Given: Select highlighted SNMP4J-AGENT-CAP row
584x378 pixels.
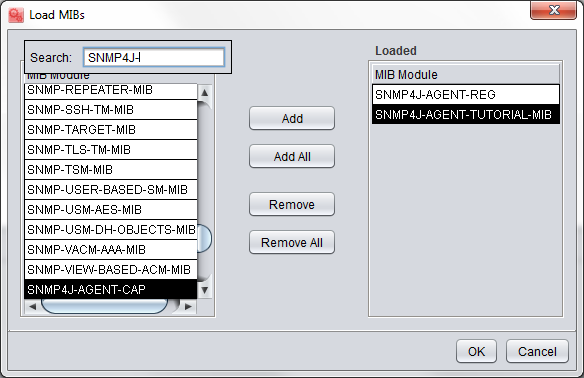Looking at the screenshot, I should point(111,289).
